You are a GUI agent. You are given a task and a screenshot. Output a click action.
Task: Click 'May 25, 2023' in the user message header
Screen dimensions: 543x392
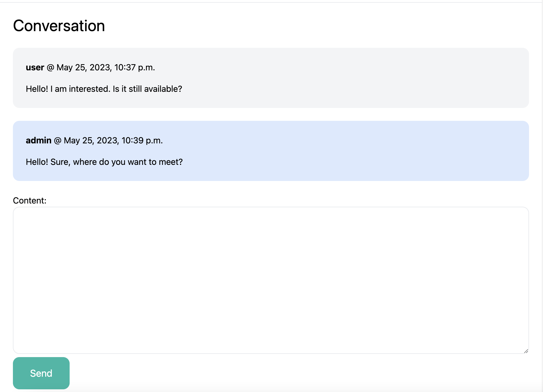click(84, 67)
